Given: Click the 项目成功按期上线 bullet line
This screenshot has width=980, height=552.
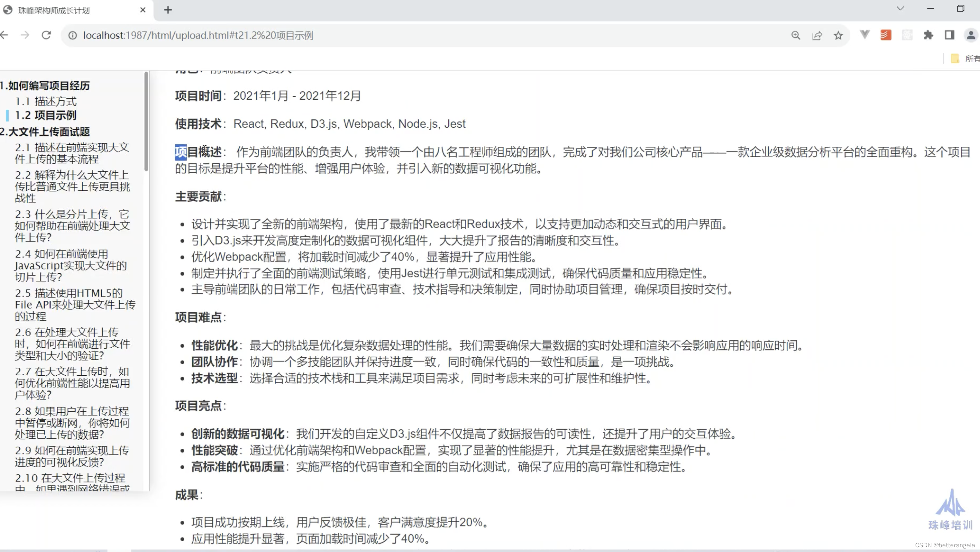Looking at the screenshot, I should click(340, 522).
